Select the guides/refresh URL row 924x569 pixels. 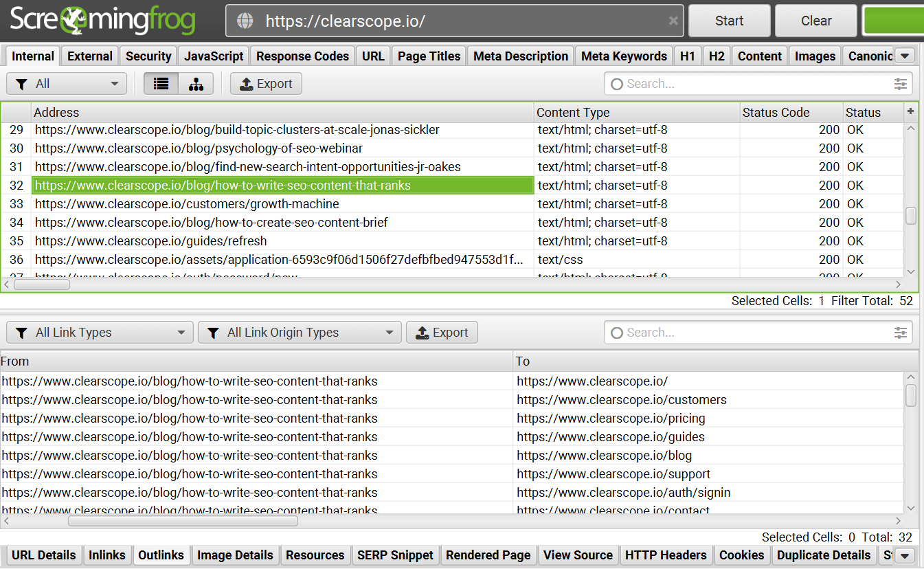pyautogui.click(x=452, y=241)
